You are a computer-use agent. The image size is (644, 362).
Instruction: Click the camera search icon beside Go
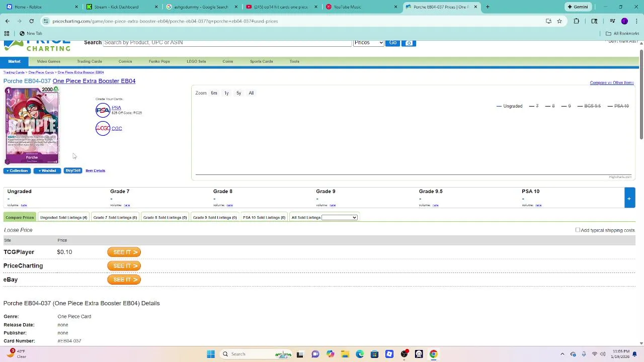click(409, 43)
